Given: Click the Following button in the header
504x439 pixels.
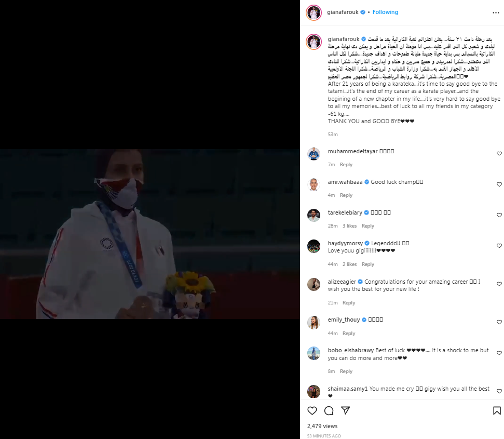Looking at the screenshot, I should click(x=385, y=12).
